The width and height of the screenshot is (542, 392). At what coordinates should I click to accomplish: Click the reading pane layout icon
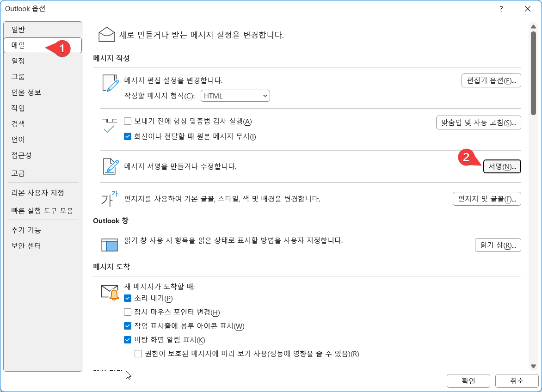[x=110, y=245]
